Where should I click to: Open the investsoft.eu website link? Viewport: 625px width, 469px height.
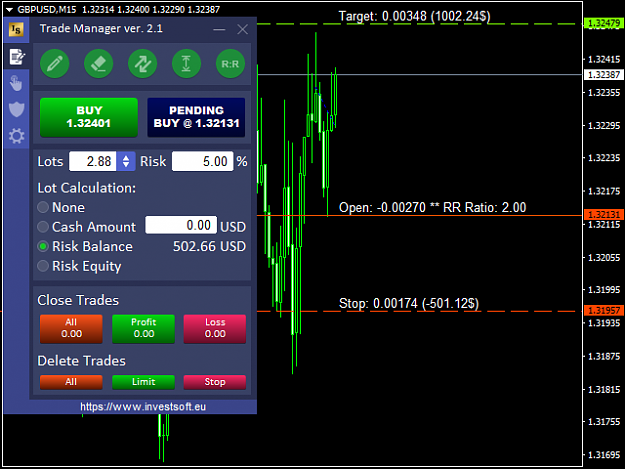pos(143,407)
